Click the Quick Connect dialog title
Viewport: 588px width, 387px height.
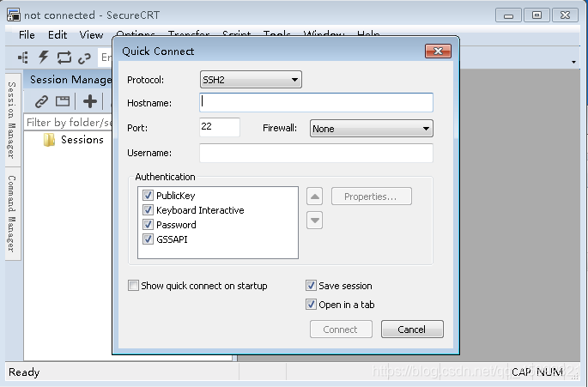(158, 51)
